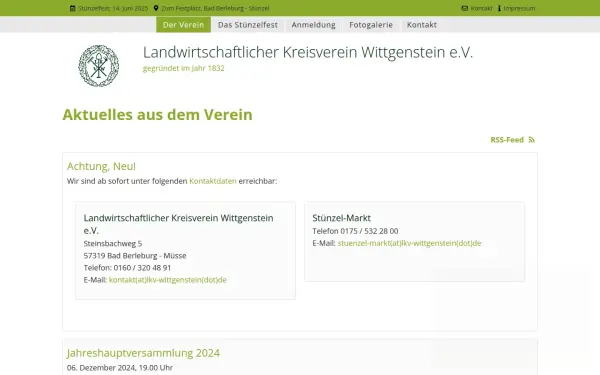Click stuenzel-markt(at)lkv-wittgenstein(dot)de email link
This screenshot has width=600, height=375.
pos(409,243)
